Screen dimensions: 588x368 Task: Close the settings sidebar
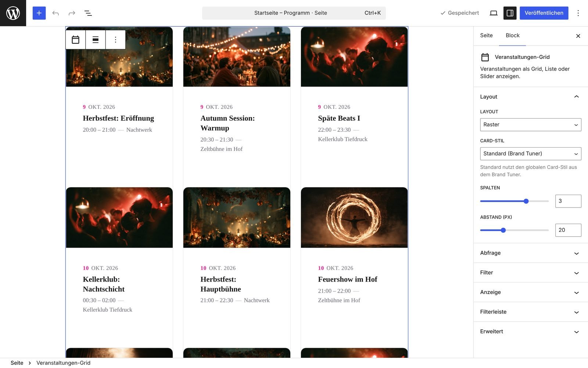(578, 36)
